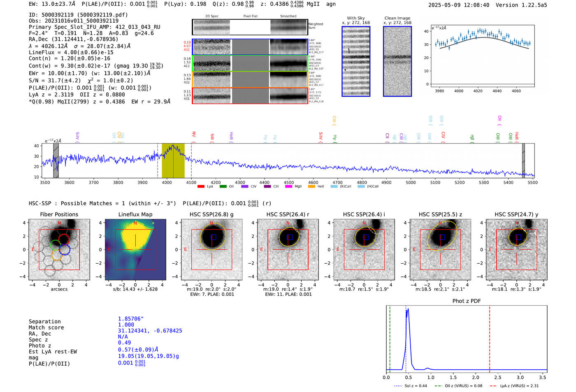Select the HSC SSP(26.4) i cutout
This screenshot has width=576, height=392.
point(364,250)
